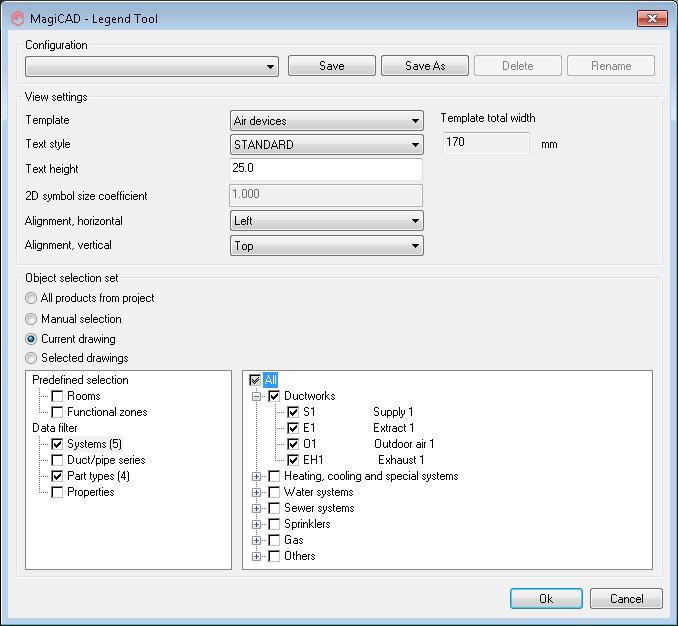Select All products from project radio button
This screenshot has width=678, height=626.
click(31, 298)
